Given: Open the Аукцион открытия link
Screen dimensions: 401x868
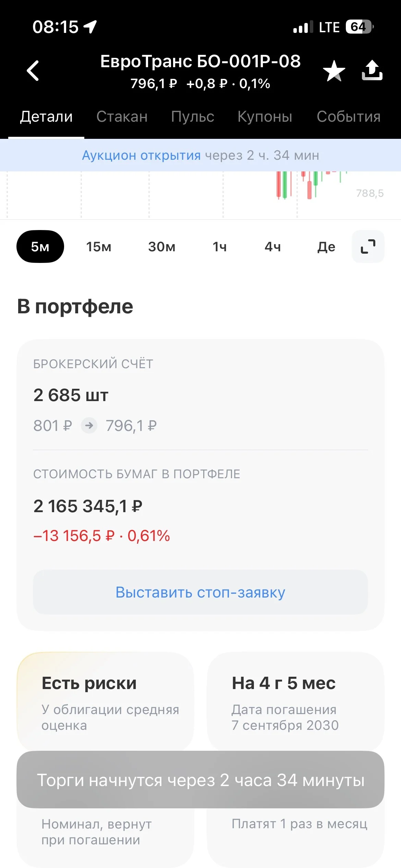Looking at the screenshot, I should pyautogui.click(x=141, y=155).
